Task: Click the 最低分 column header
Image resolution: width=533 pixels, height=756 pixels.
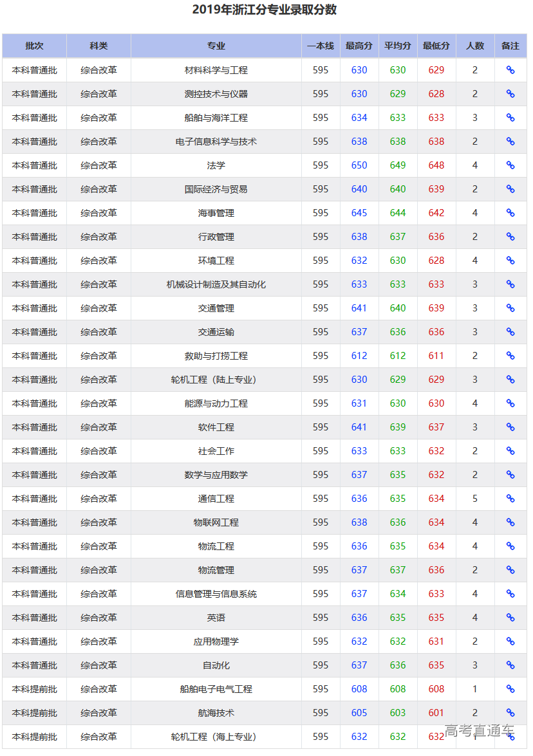Action: pos(436,46)
